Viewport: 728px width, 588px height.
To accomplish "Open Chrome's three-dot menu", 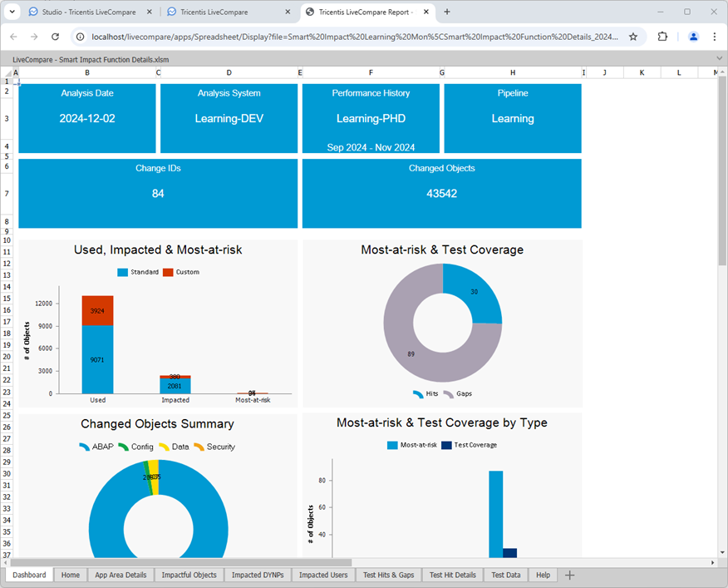I will coord(716,37).
